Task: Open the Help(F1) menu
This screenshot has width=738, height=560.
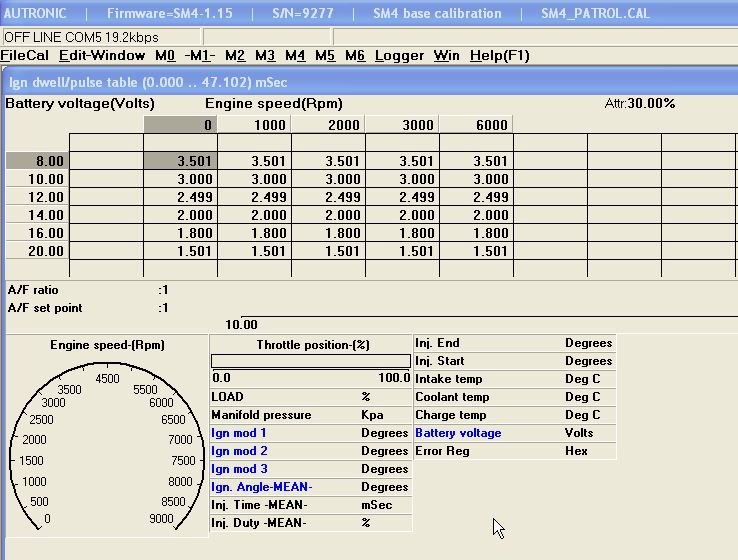Action: pyautogui.click(x=500, y=56)
